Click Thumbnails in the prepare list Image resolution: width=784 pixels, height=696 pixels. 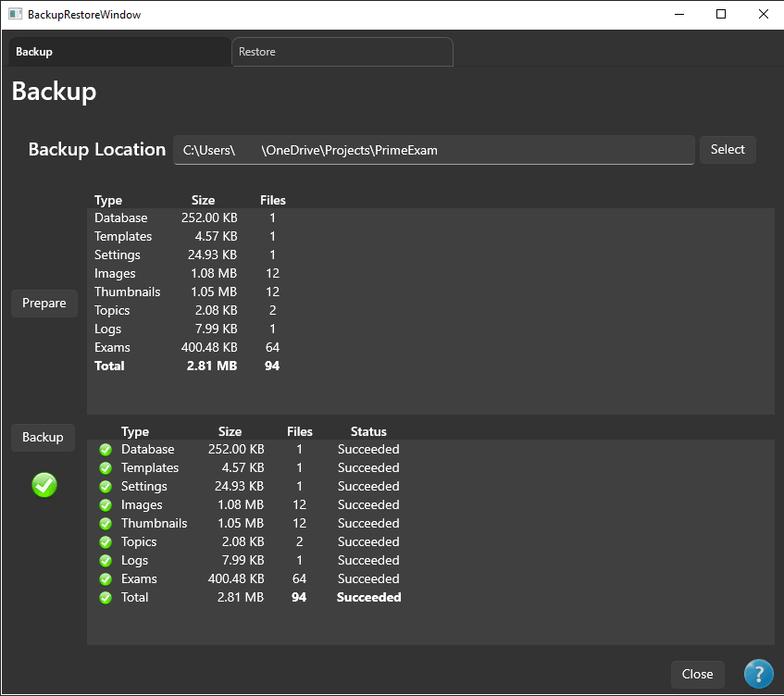(128, 292)
